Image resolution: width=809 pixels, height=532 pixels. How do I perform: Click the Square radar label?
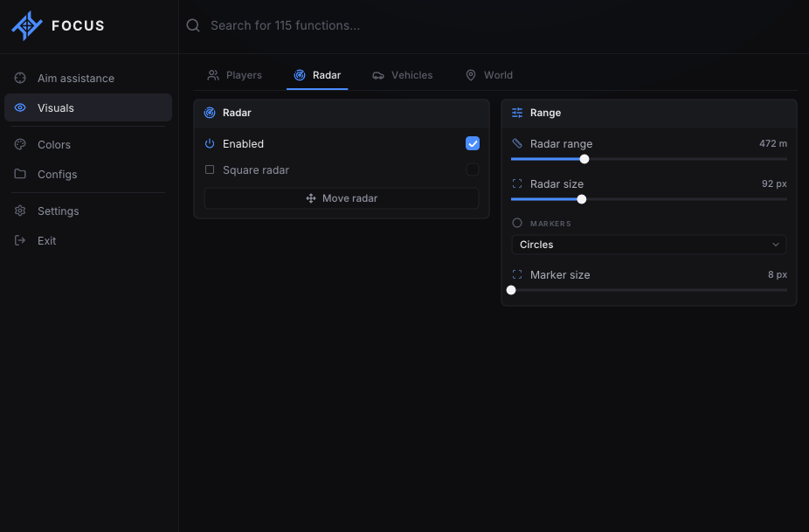(256, 169)
